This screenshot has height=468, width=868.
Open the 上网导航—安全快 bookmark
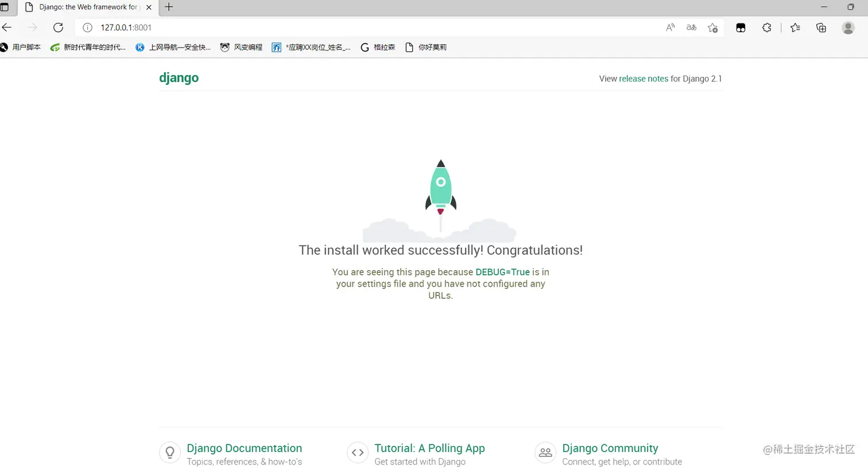point(173,47)
